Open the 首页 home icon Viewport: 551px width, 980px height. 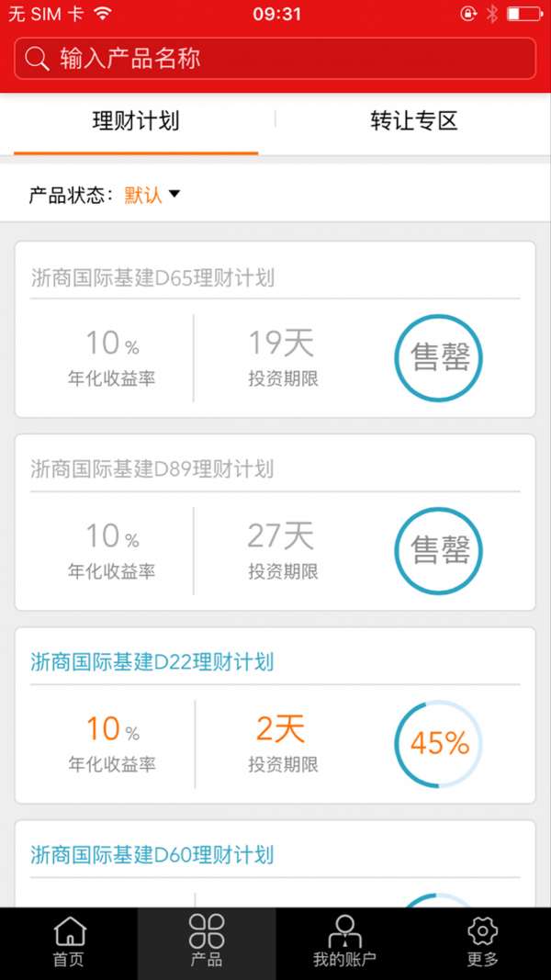69,933
